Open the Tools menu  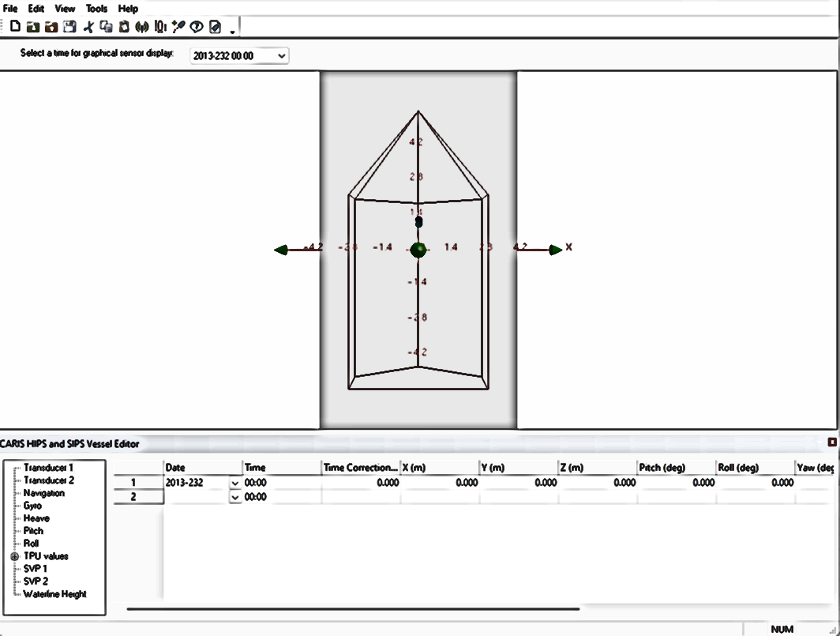(x=96, y=9)
